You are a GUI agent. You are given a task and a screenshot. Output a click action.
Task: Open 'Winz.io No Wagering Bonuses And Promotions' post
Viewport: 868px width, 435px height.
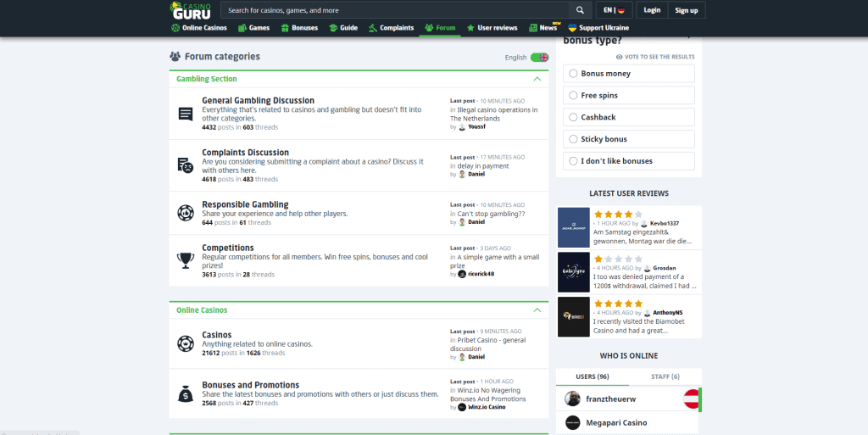(x=488, y=394)
